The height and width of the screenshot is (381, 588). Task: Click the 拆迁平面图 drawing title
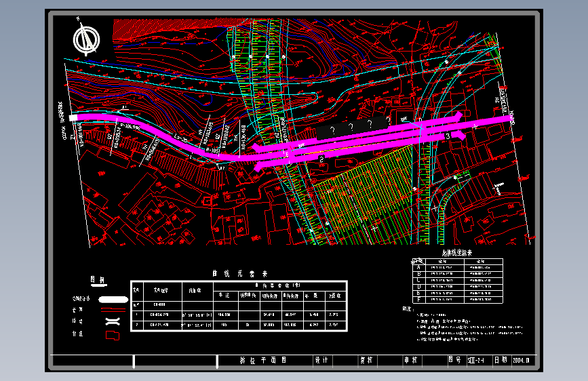pyautogui.click(x=263, y=360)
